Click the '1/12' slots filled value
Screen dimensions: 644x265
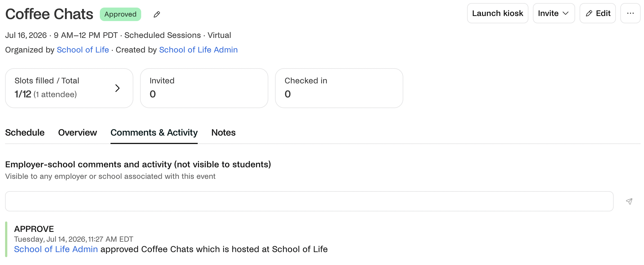(x=23, y=94)
